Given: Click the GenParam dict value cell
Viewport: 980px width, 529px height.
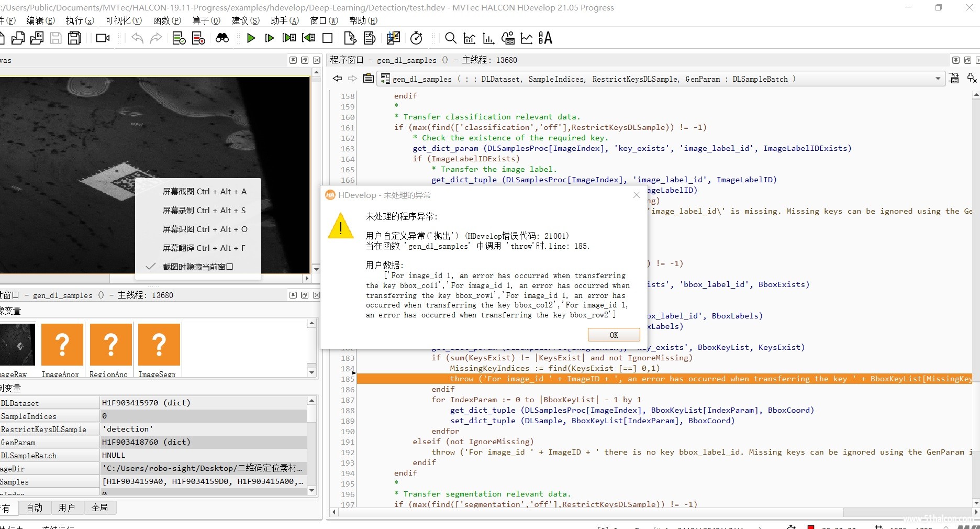Looking at the screenshot, I should pyautogui.click(x=203, y=442).
